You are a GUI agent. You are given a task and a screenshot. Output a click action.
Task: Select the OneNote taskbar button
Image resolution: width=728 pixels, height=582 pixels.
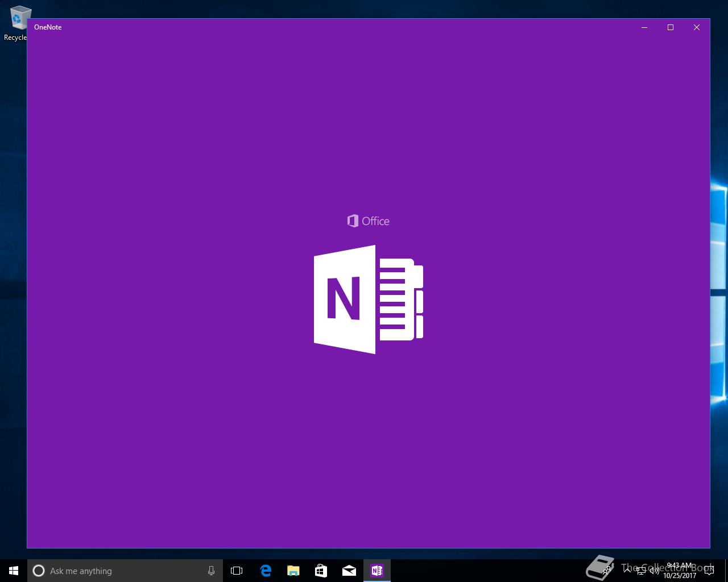[377, 571]
